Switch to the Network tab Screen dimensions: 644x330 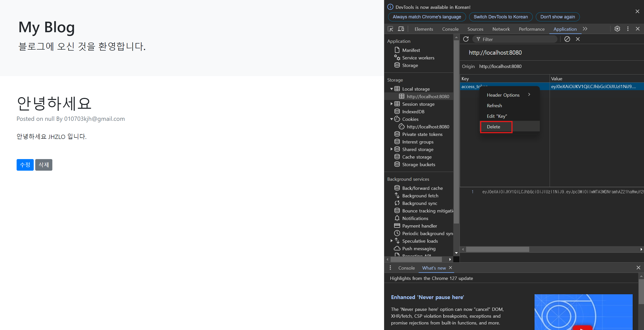[501, 29]
